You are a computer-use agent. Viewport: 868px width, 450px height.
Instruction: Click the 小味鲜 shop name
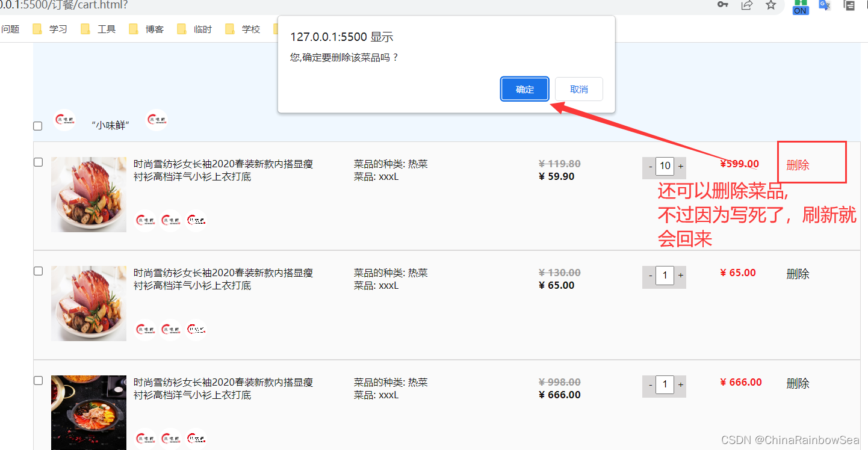coord(110,125)
